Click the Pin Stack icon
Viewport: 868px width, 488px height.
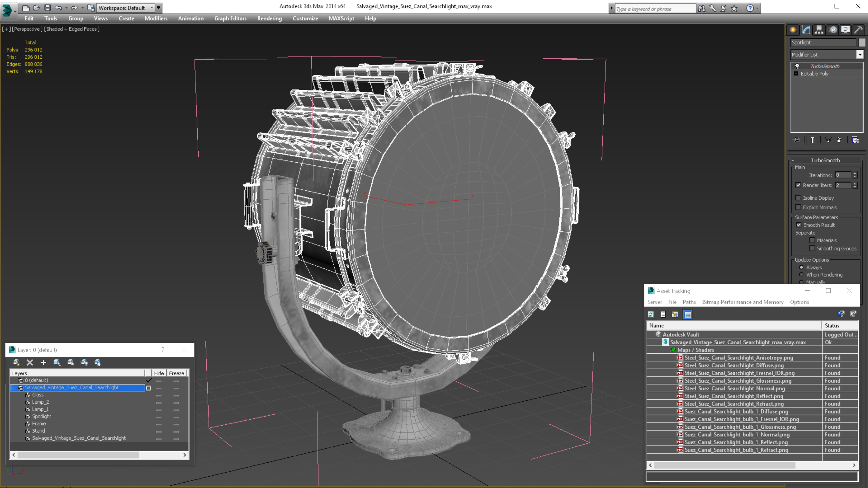pyautogui.click(x=796, y=140)
